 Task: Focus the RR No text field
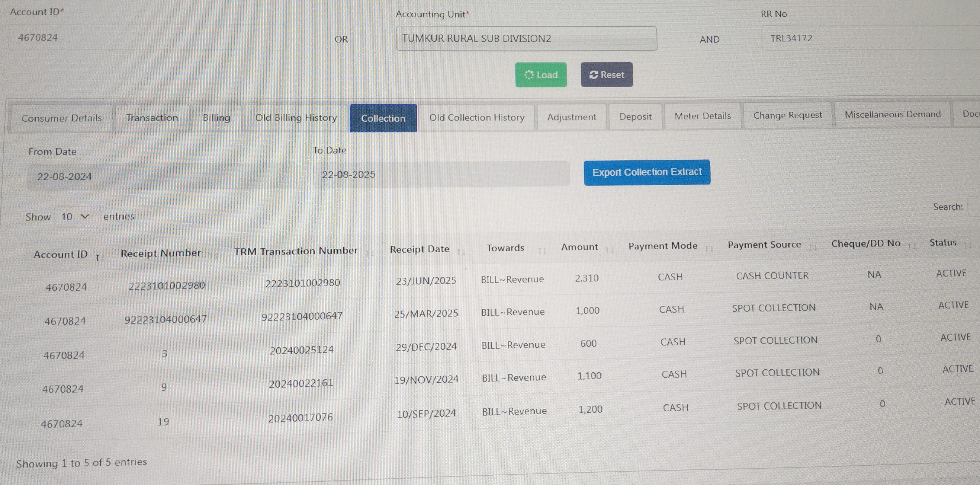click(871, 38)
